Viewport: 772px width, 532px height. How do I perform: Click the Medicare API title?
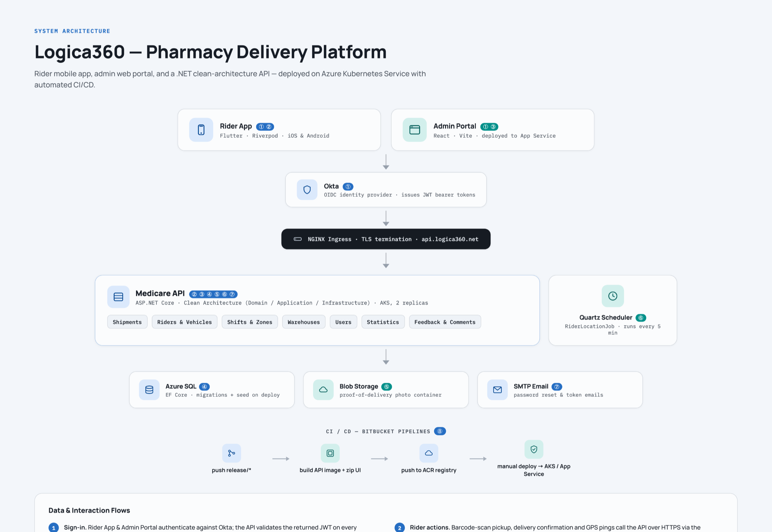tap(160, 294)
